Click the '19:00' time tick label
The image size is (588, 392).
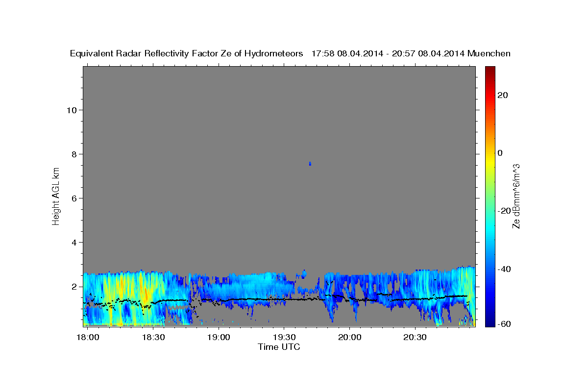pyautogui.click(x=219, y=337)
